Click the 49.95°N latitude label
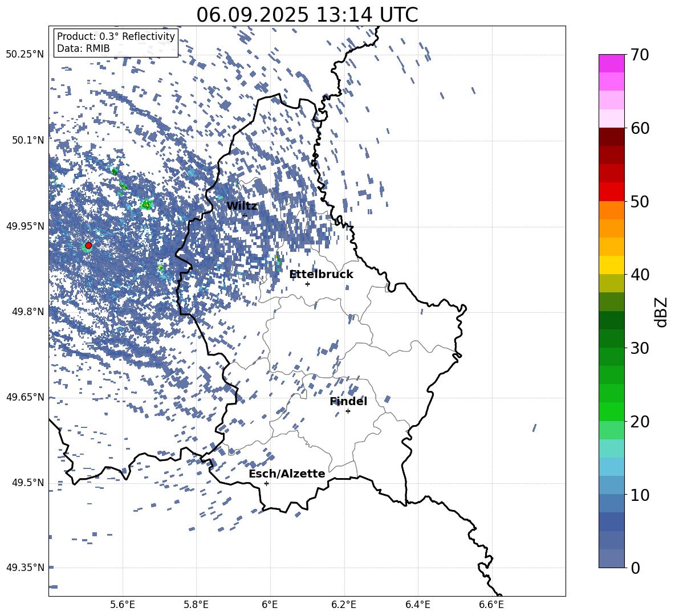The image size is (675, 616). pos(26,226)
